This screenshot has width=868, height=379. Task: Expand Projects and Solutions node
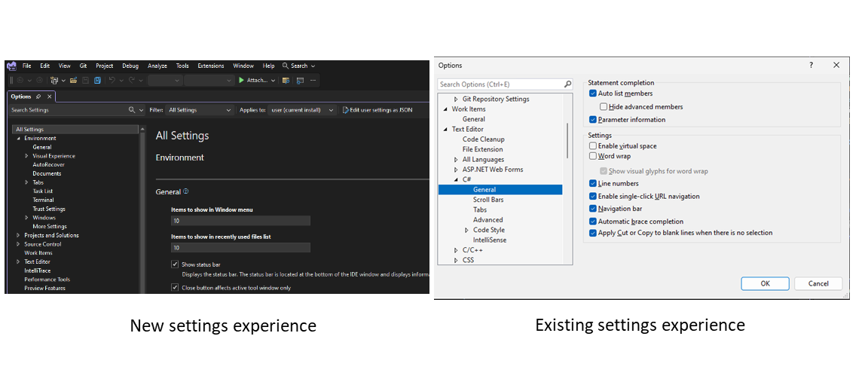coord(19,235)
